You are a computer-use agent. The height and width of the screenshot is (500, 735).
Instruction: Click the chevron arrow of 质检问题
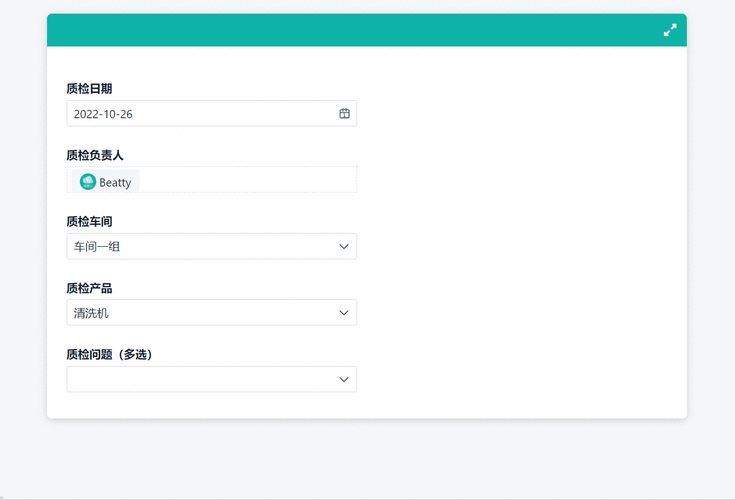coord(344,379)
